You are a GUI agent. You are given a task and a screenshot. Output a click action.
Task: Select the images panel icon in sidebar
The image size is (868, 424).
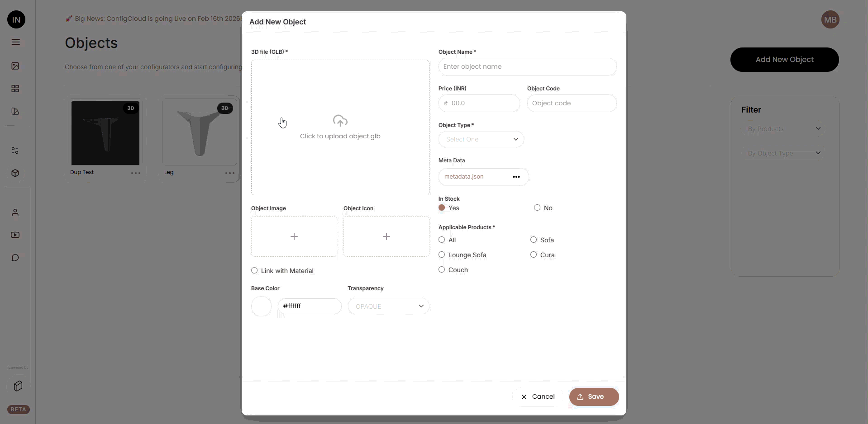pyautogui.click(x=16, y=66)
